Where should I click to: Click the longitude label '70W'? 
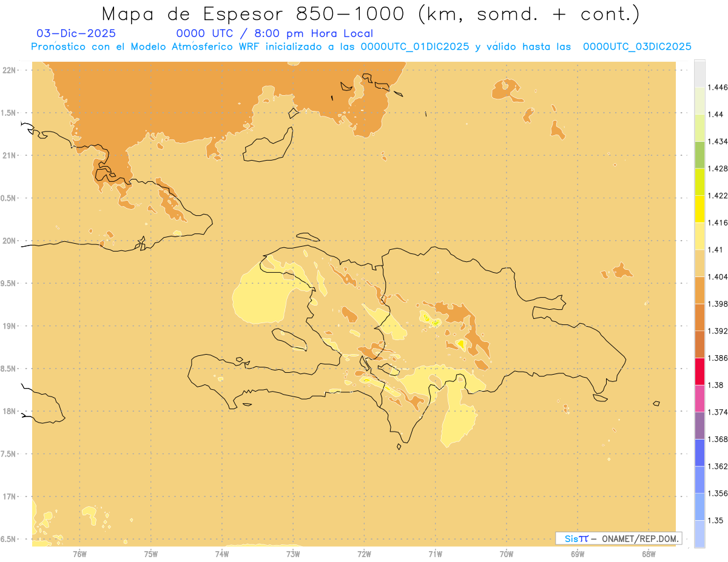coord(507,554)
